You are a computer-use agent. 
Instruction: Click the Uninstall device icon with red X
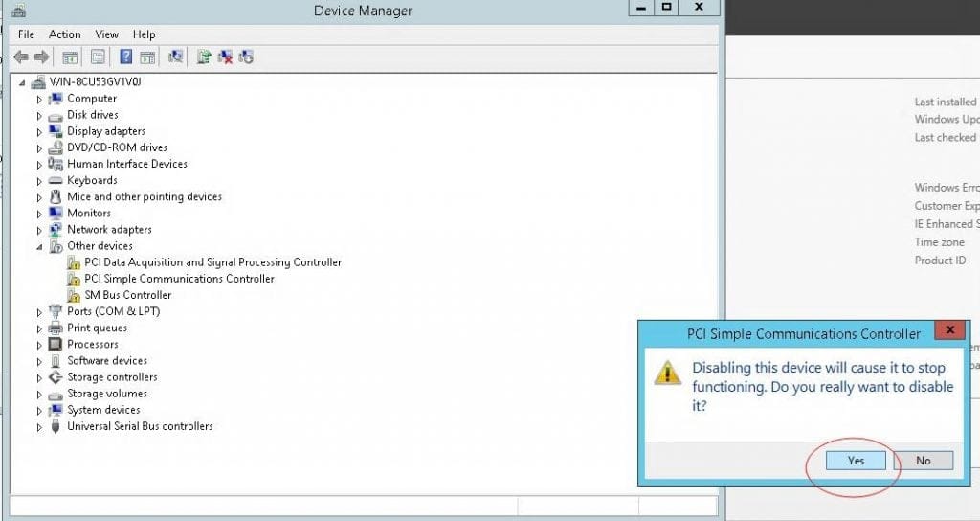click(x=225, y=57)
